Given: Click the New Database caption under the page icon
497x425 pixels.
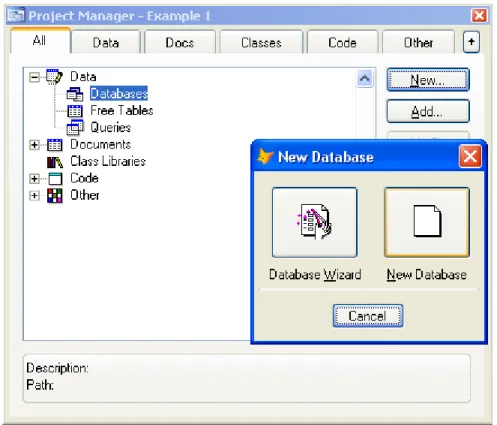Looking at the screenshot, I should (427, 275).
